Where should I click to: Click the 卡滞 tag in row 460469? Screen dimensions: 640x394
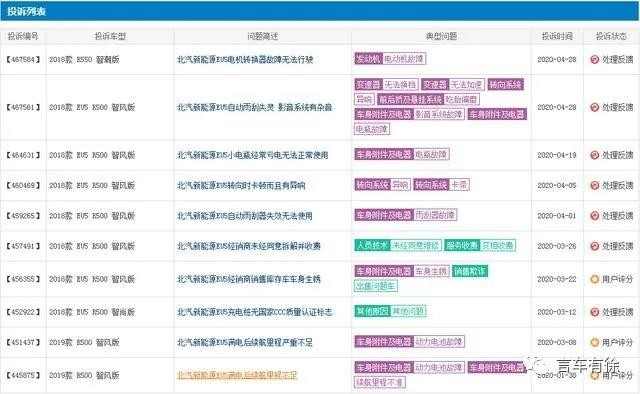click(459, 185)
